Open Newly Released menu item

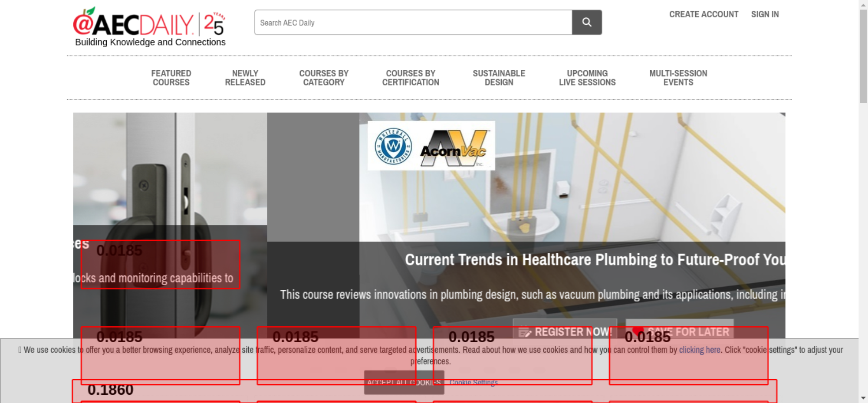pos(245,78)
